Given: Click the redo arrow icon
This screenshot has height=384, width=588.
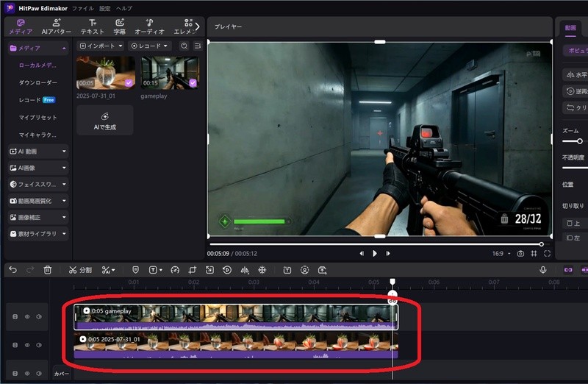Looking at the screenshot, I should coord(30,269).
